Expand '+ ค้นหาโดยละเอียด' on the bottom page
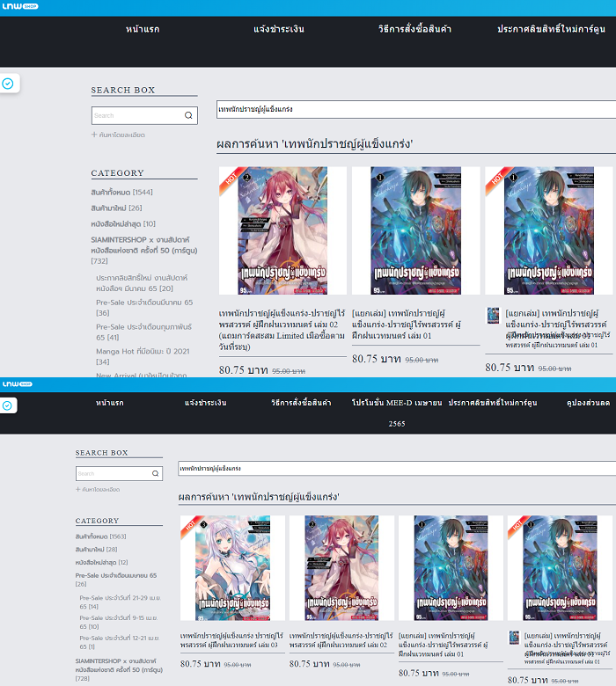The width and height of the screenshot is (616, 686). (x=98, y=489)
